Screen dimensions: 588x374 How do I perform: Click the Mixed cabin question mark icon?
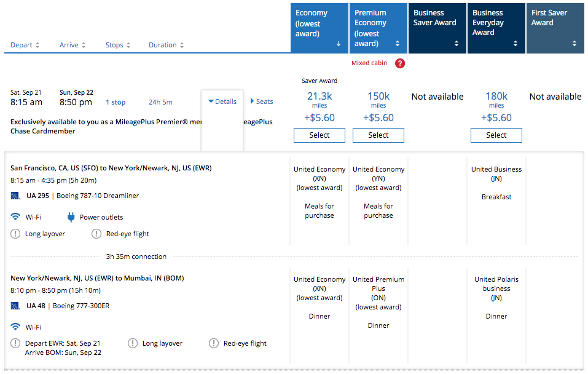point(400,63)
